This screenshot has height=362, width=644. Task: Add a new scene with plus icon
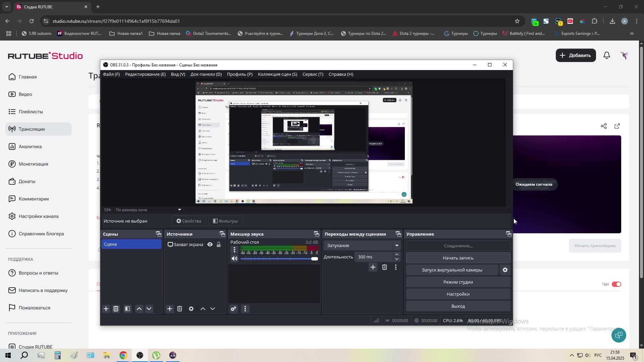point(106,309)
